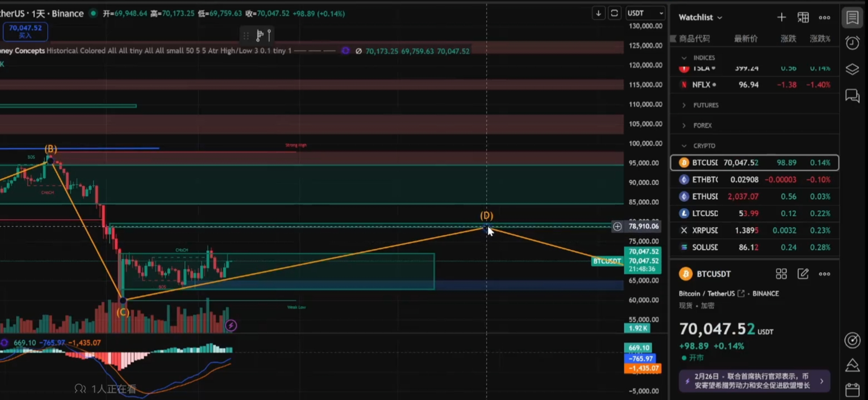Click the four-squares grid icon beside BTCUSDT
The image size is (868, 400).
coord(781,274)
